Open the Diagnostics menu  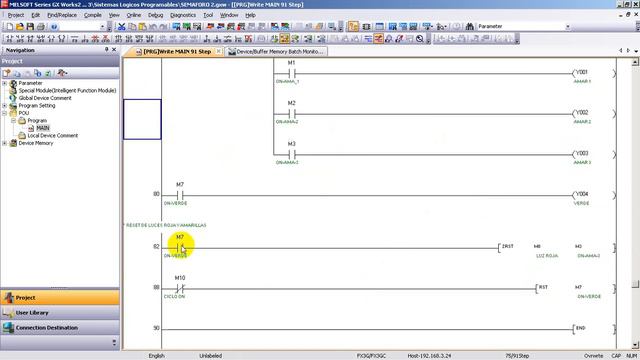pyautogui.click(x=183, y=15)
